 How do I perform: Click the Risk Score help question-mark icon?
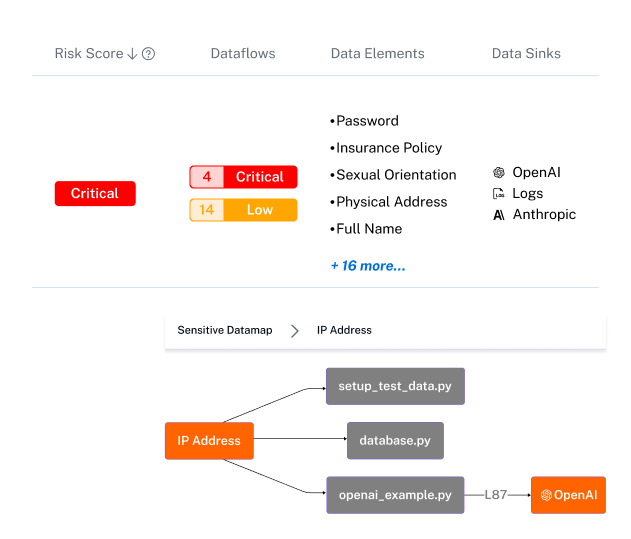[x=149, y=54]
